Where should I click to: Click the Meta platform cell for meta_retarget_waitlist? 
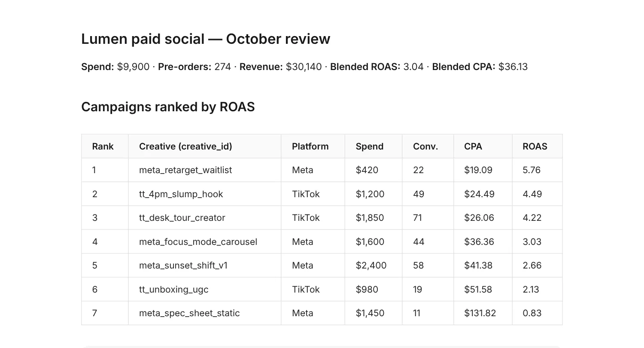pos(313,170)
